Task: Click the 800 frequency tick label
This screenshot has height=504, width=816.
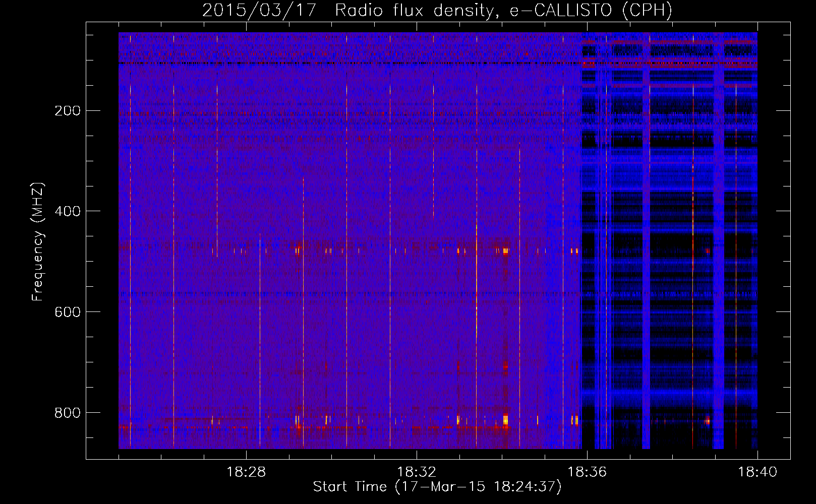Action: (x=68, y=413)
